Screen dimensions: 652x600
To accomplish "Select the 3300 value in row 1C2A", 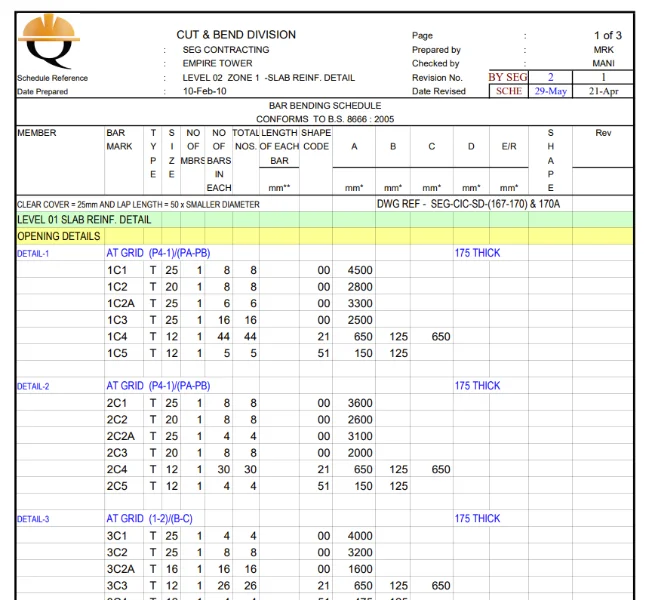I will (x=360, y=304).
